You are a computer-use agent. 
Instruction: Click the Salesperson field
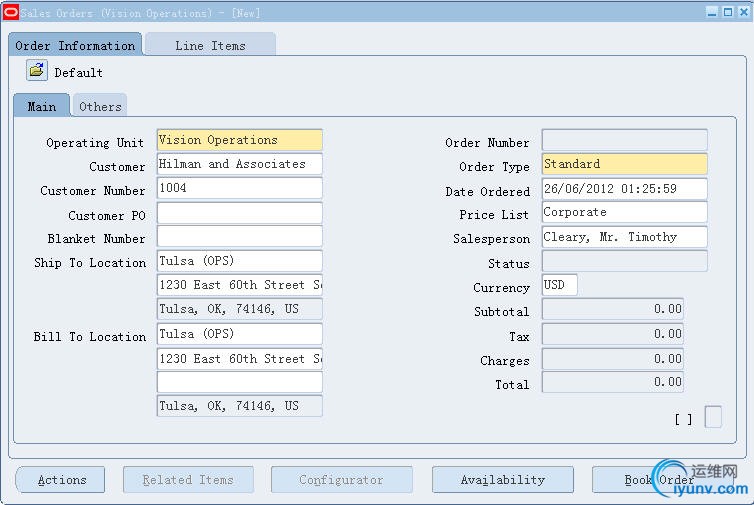tap(625, 237)
